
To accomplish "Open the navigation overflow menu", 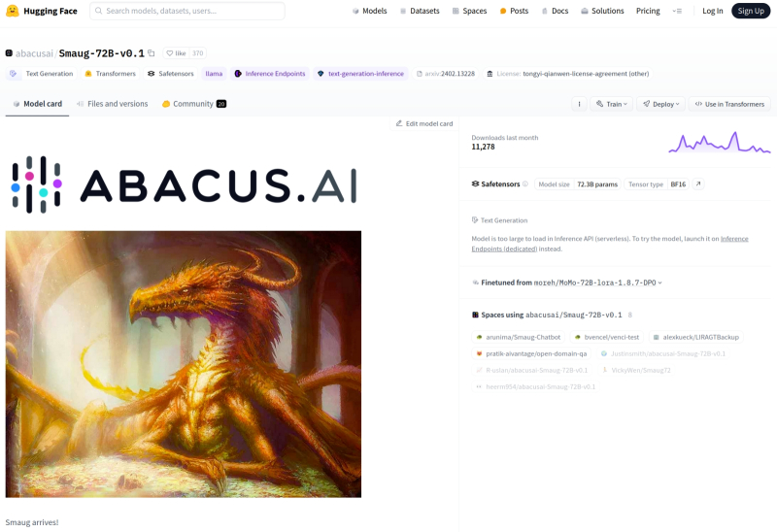I will click(677, 11).
